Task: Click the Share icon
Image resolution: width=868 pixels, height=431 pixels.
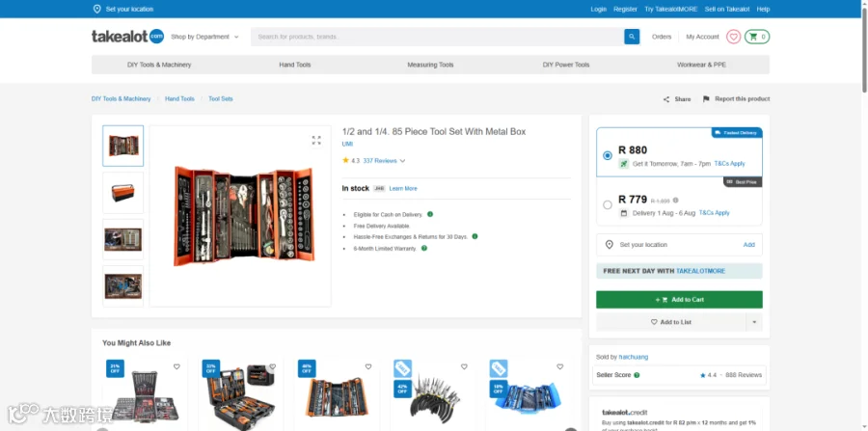Action: coord(666,99)
